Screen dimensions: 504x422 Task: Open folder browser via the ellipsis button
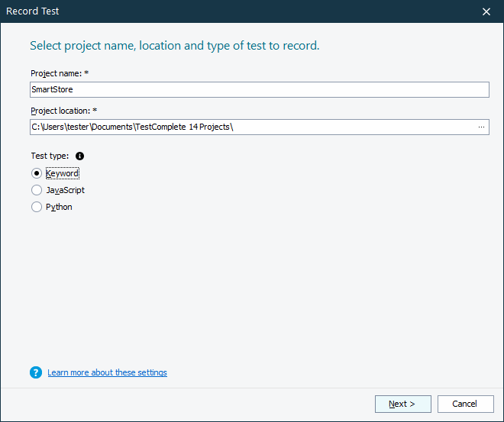(x=481, y=127)
